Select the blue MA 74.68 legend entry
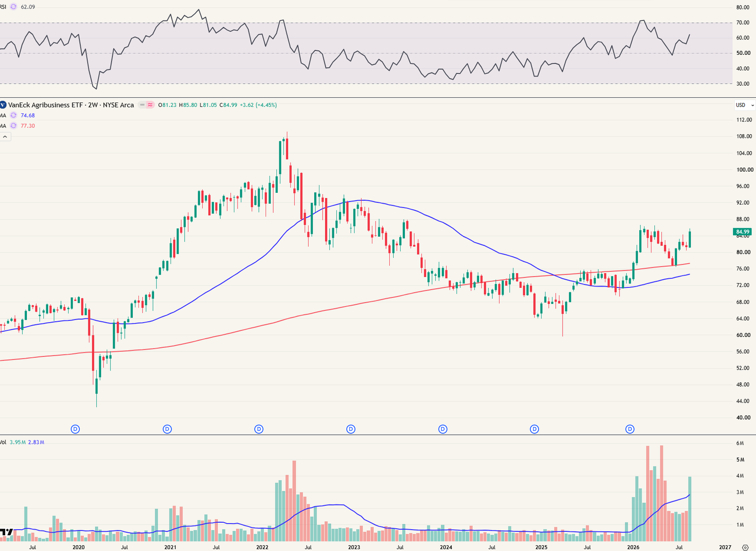The width and height of the screenshot is (756, 551). pos(17,115)
